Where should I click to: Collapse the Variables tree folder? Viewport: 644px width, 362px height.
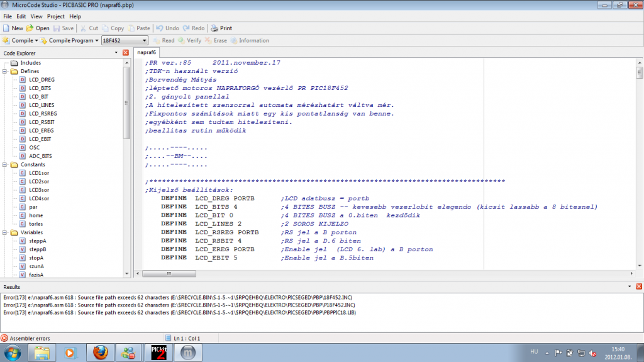(x=5, y=232)
